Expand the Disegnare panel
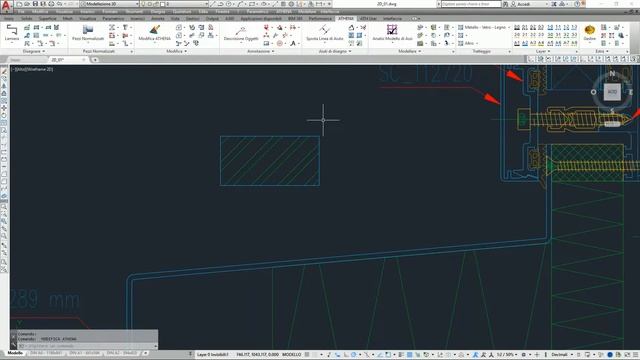 point(34,51)
